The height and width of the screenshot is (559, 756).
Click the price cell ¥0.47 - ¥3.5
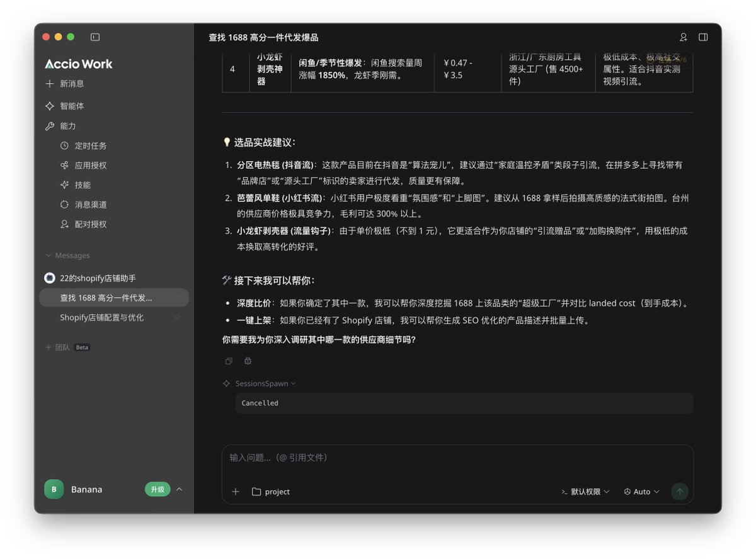click(467, 69)
